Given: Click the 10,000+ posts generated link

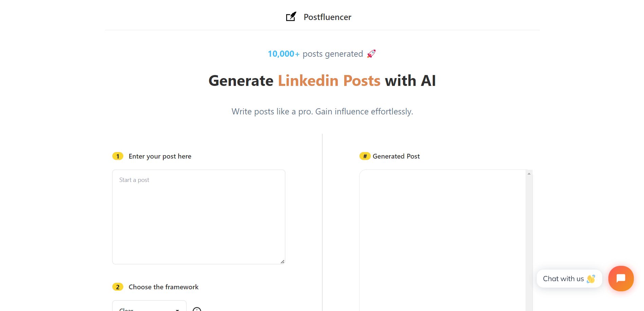Looking at the screenshot, I should point(284,54).
